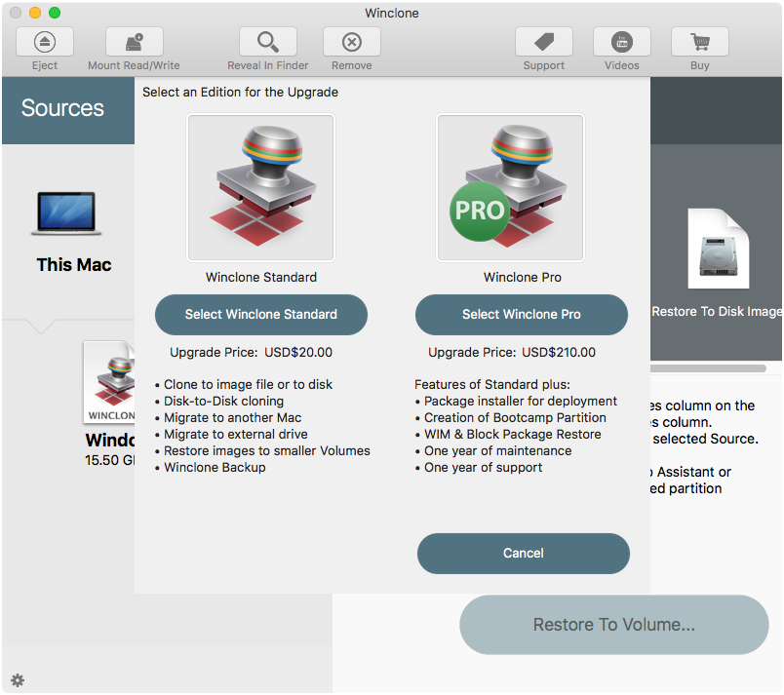Click 'WIM & Block Package Restore' text
784x695 pixels.
coord(513,434)
